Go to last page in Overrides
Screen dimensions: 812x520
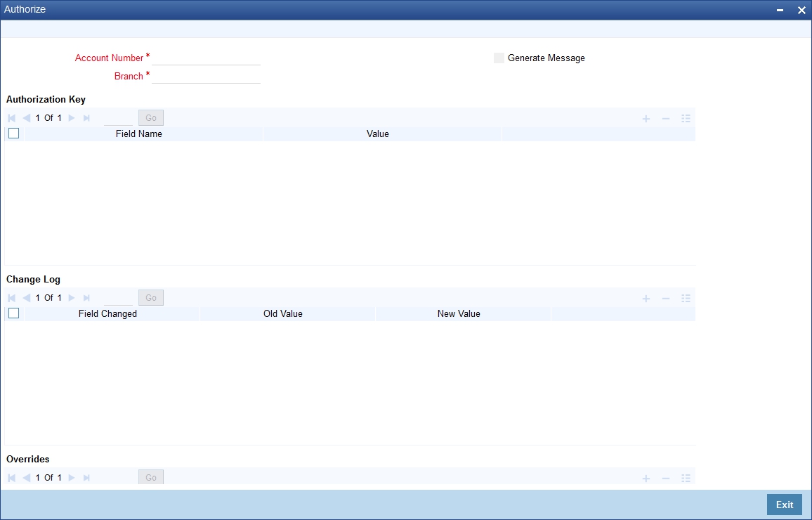(x=86, y=478)
